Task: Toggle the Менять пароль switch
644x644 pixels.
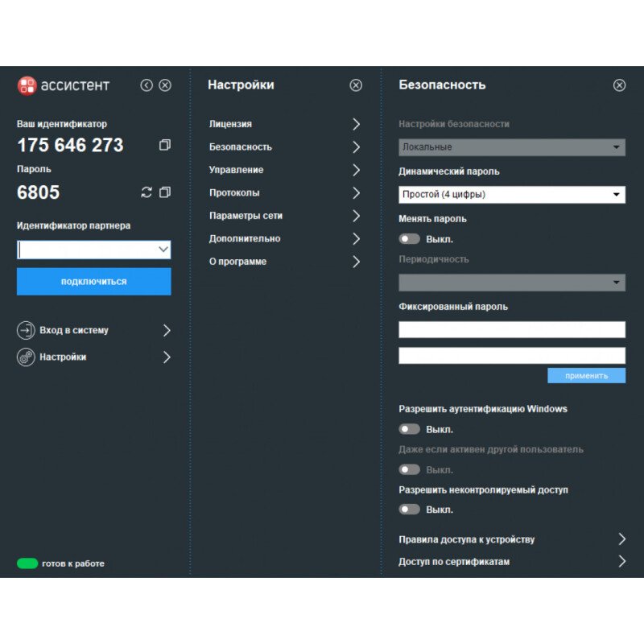Action: click(x=410, y=239)
